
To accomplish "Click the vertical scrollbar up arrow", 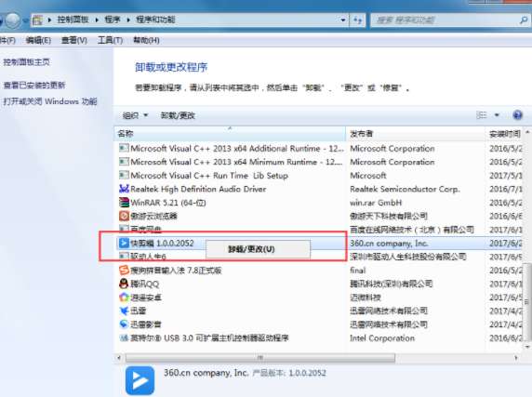I will coord(527,132).
